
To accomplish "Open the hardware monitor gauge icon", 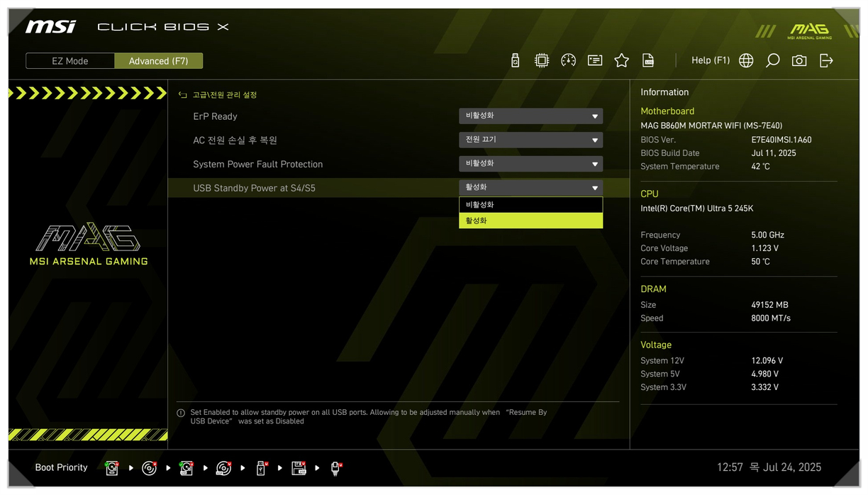I will pos(568,61).
